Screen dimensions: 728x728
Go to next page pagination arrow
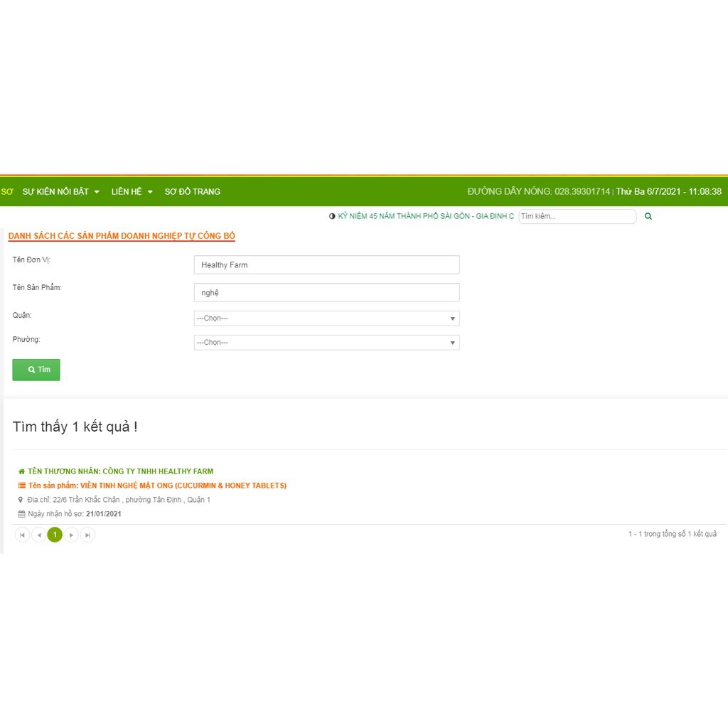point(71,535)
